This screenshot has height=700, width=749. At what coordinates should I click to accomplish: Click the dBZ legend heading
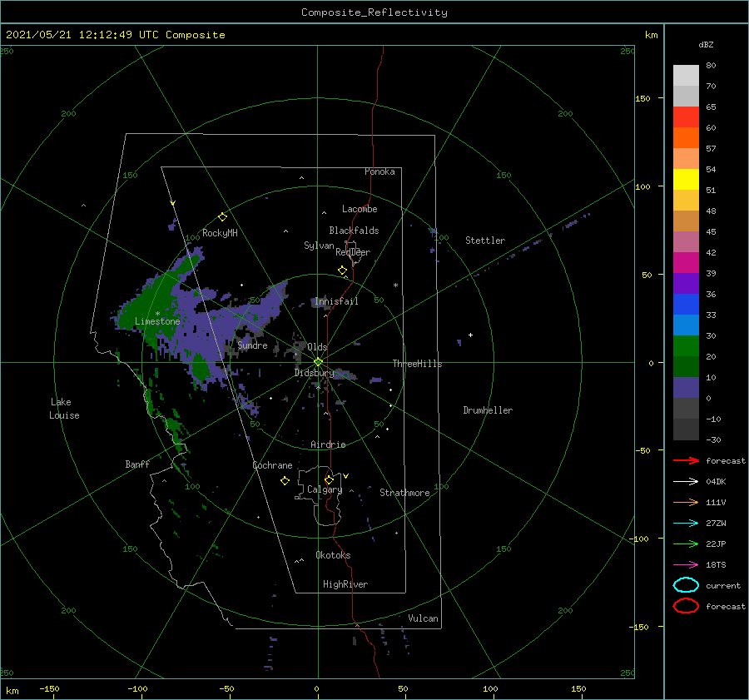706,45
